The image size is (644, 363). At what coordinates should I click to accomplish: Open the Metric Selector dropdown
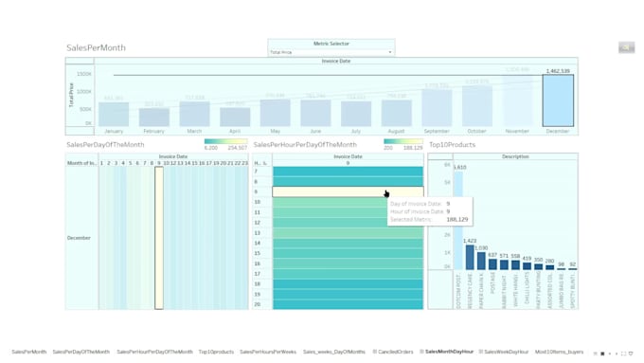331,52
